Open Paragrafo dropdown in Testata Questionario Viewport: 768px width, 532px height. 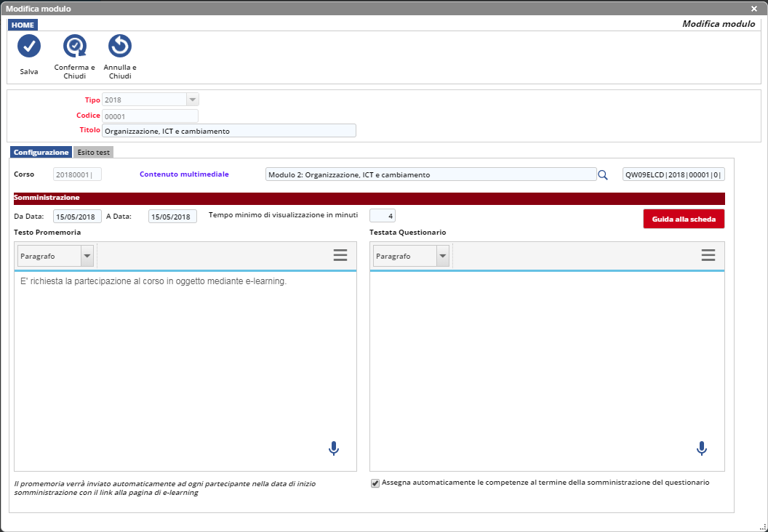coord(442,256)
